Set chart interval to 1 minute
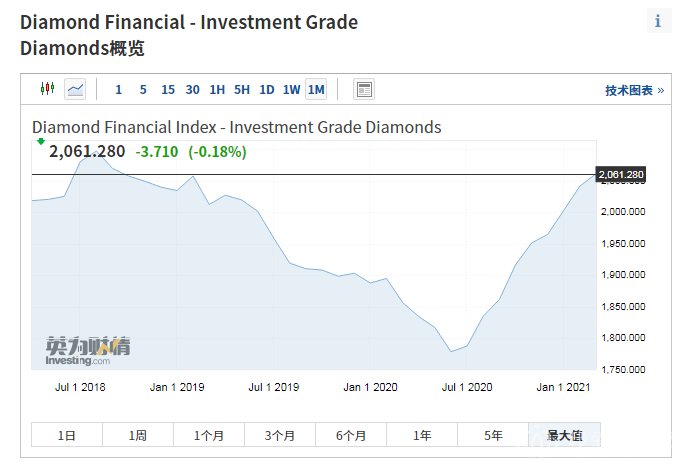 [118, 90]
